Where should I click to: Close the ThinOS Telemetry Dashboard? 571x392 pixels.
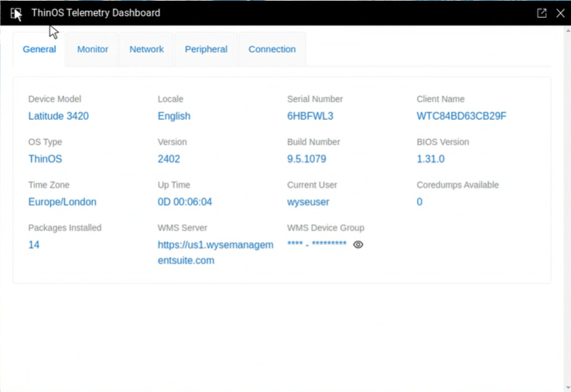click(x=561, y=13)
